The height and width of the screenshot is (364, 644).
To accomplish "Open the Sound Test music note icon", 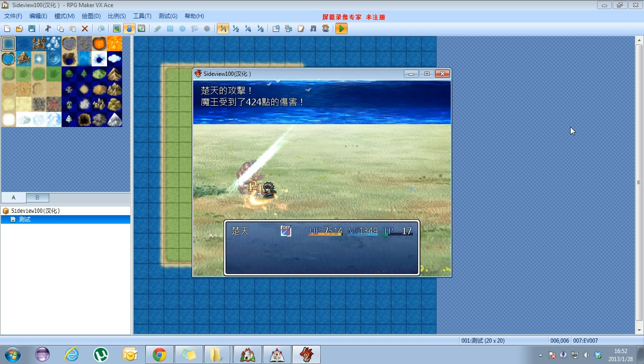I will click(313, 28).
